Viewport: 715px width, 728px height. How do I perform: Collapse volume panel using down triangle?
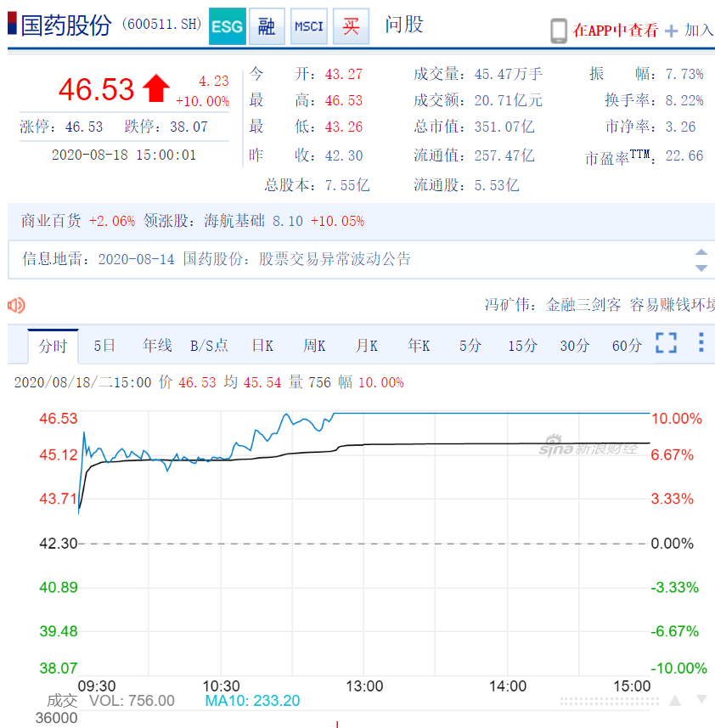[701, 699]
